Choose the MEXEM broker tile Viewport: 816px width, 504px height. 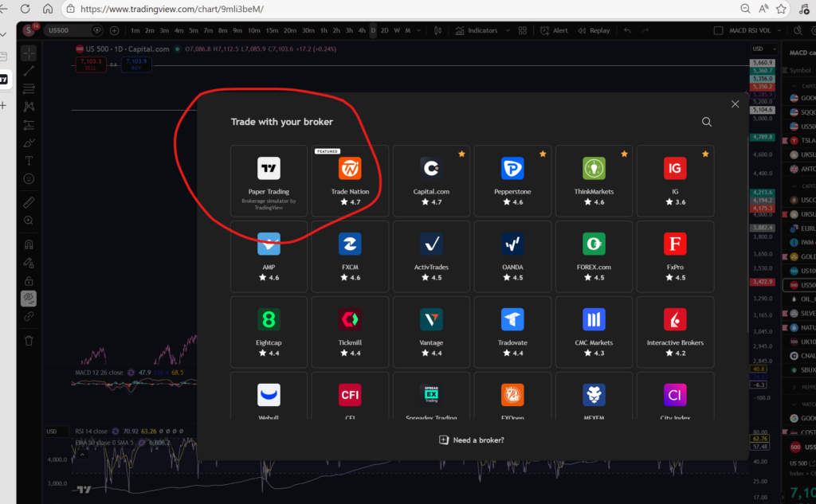pos(594,396)
